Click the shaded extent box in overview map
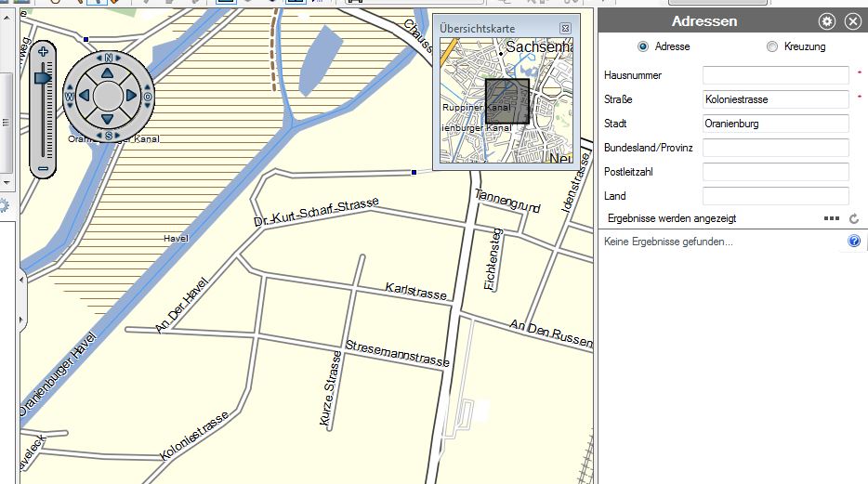The image size is (868, 484). (506, 101)
